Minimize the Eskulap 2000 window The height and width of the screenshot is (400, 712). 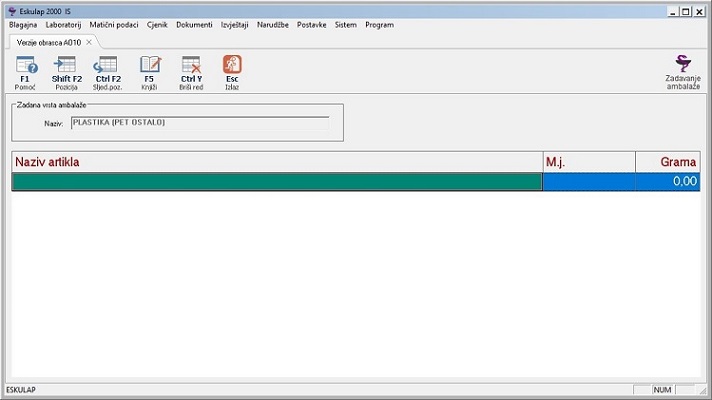(x=673, y=12)
